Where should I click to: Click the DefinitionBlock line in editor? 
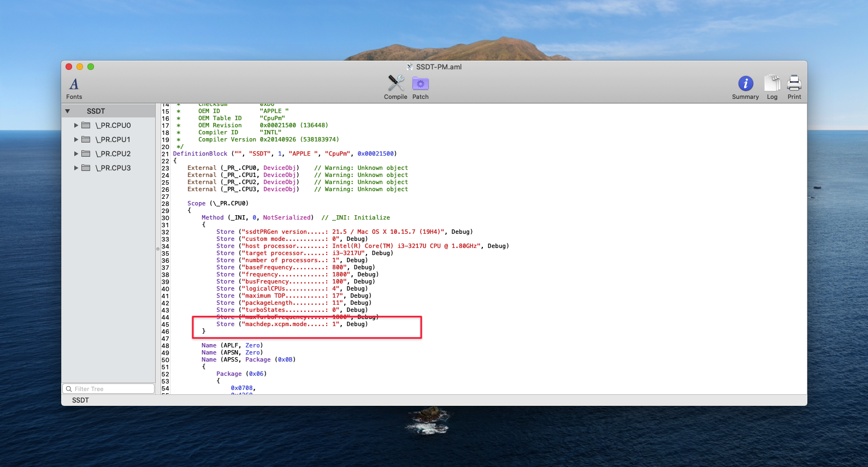tap(285, 154)
